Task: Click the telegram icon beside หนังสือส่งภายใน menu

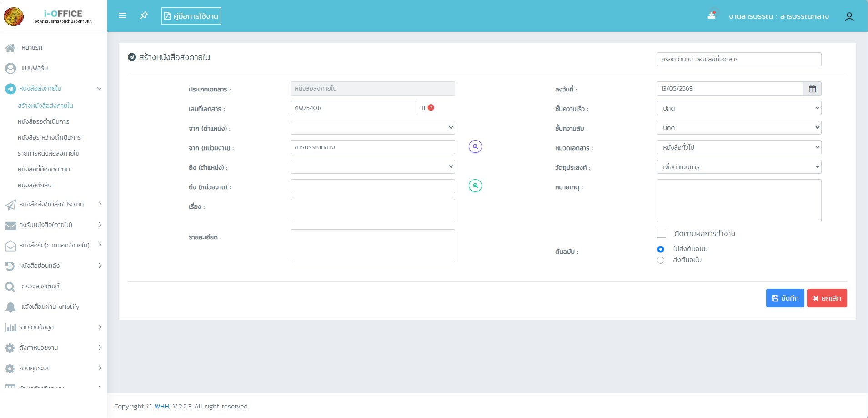Action: (10, 89)
